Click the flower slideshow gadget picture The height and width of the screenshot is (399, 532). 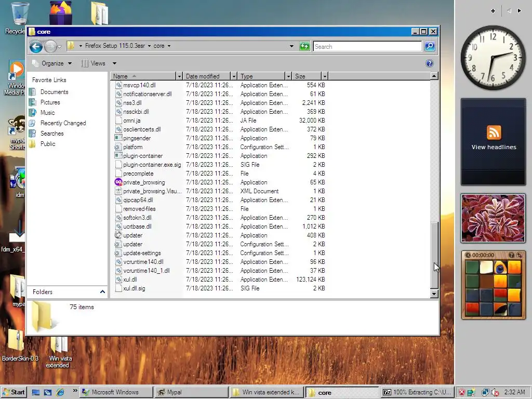coord(493,218)
